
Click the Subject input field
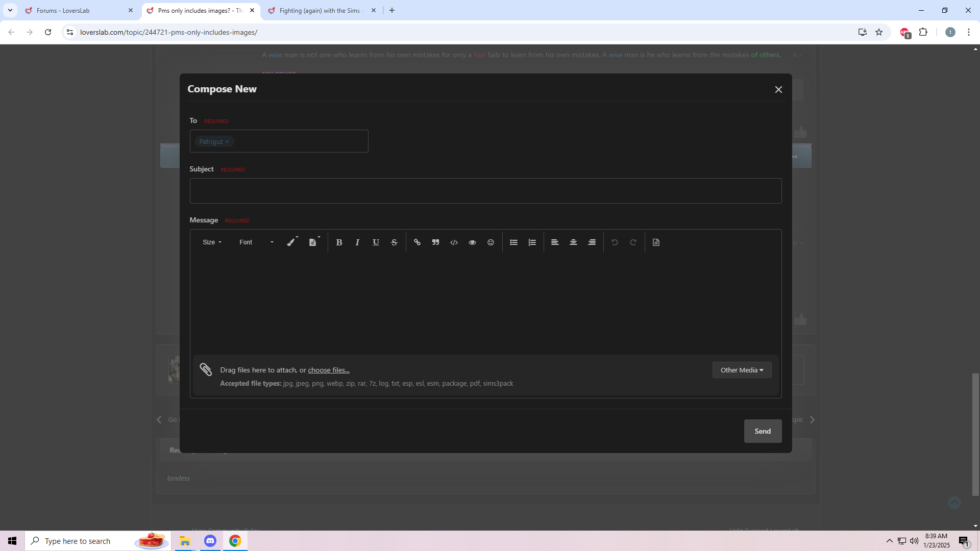[485, 191]
